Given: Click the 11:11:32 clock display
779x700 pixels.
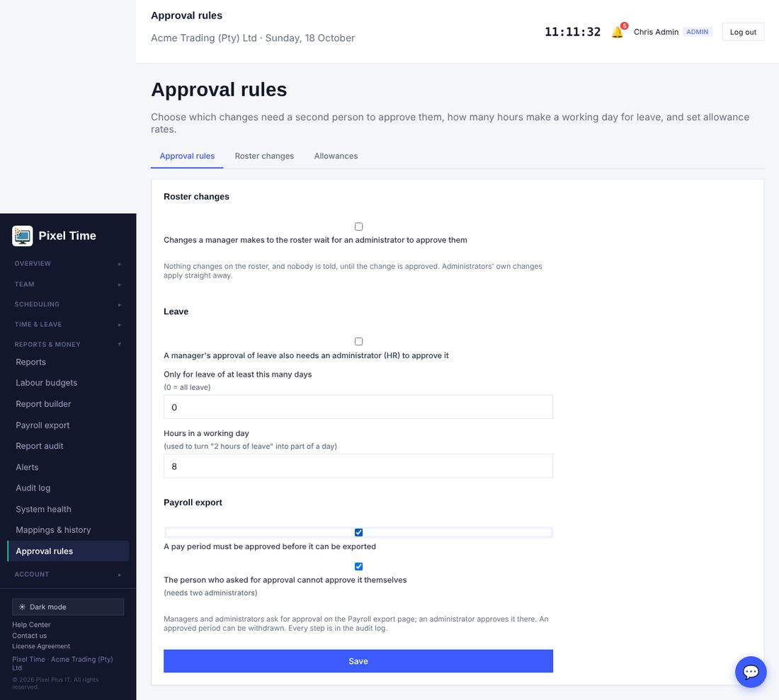Looking at the screenshot, I should click(573, 32).
